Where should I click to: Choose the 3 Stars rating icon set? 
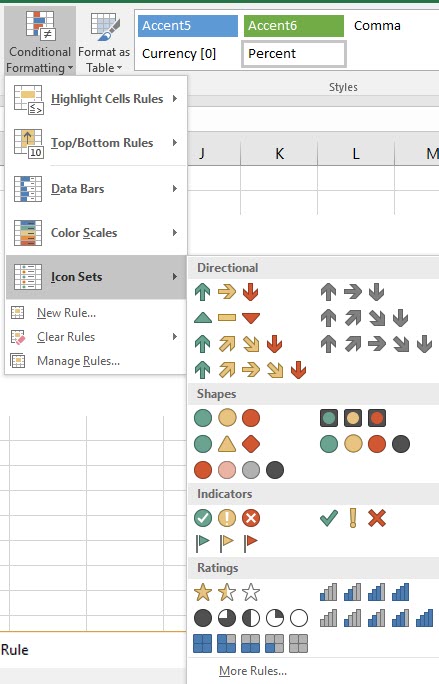click(x=227, y=592)
